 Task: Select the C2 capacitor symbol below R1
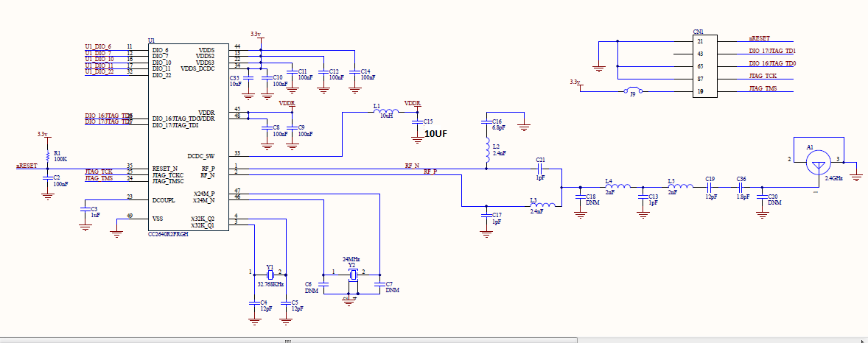[x=48, y=178]
